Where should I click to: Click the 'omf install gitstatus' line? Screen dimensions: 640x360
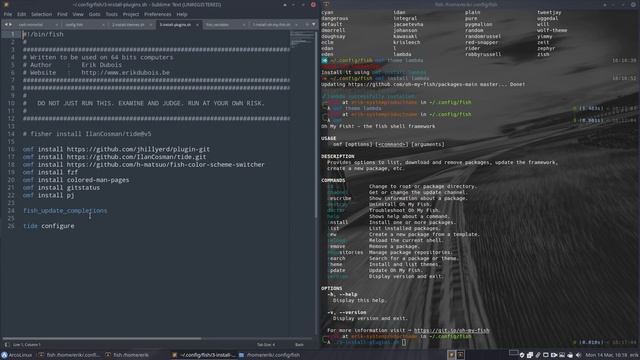pos(61,187)
